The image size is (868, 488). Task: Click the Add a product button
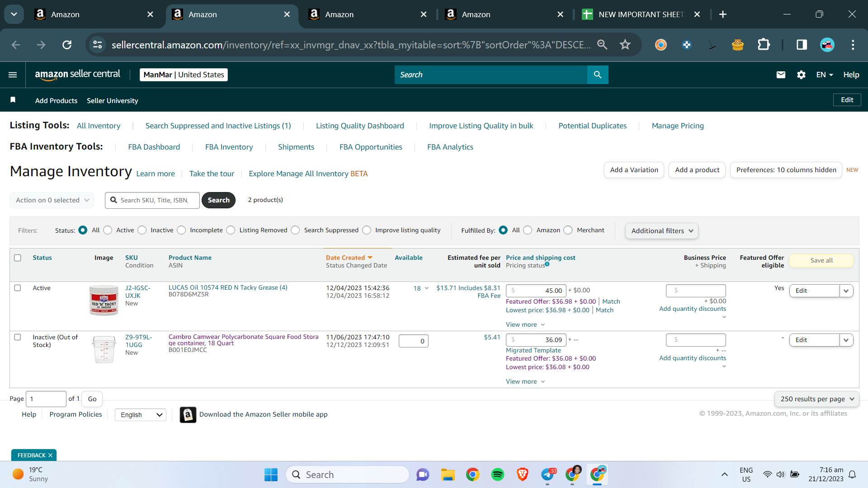pyautogui.click(x=697, y=170)
